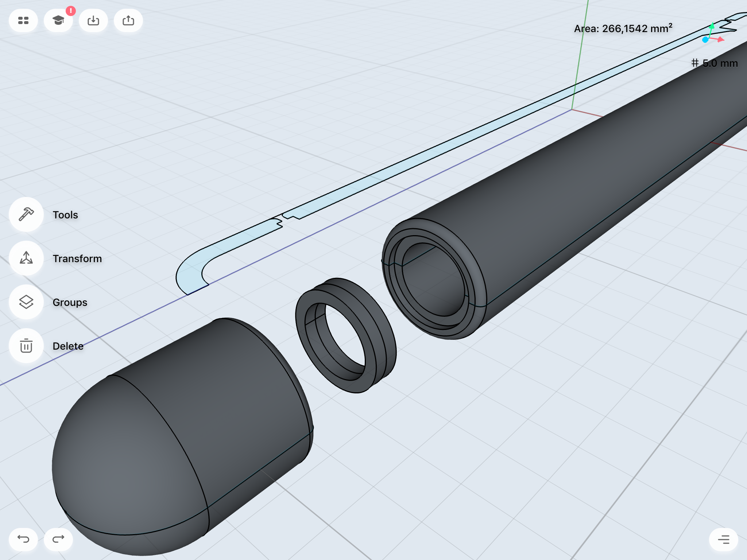
Task: Tap the orientation axis gizmo
Action: click(713, 34)
